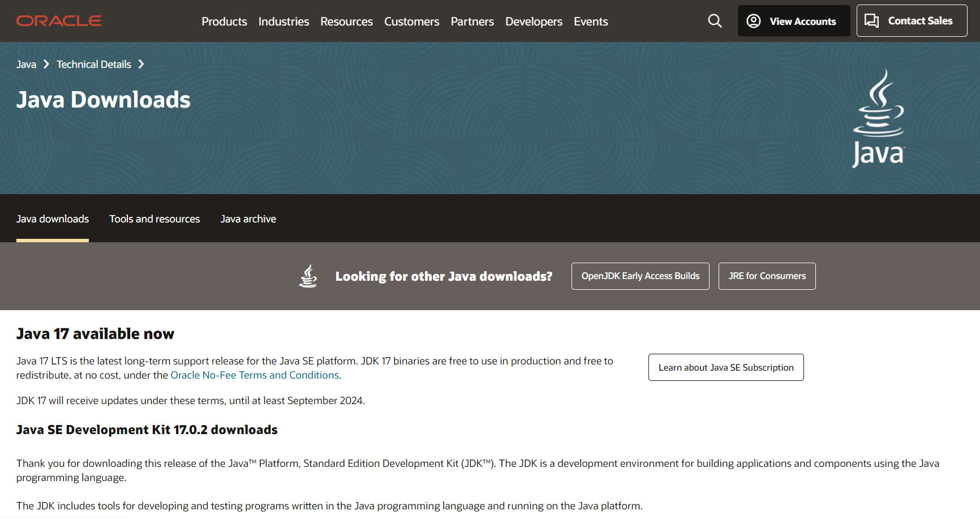980x519 pixels.
Task: Click Learn about Java SE Subscription
Action: (x=726, y=367)
